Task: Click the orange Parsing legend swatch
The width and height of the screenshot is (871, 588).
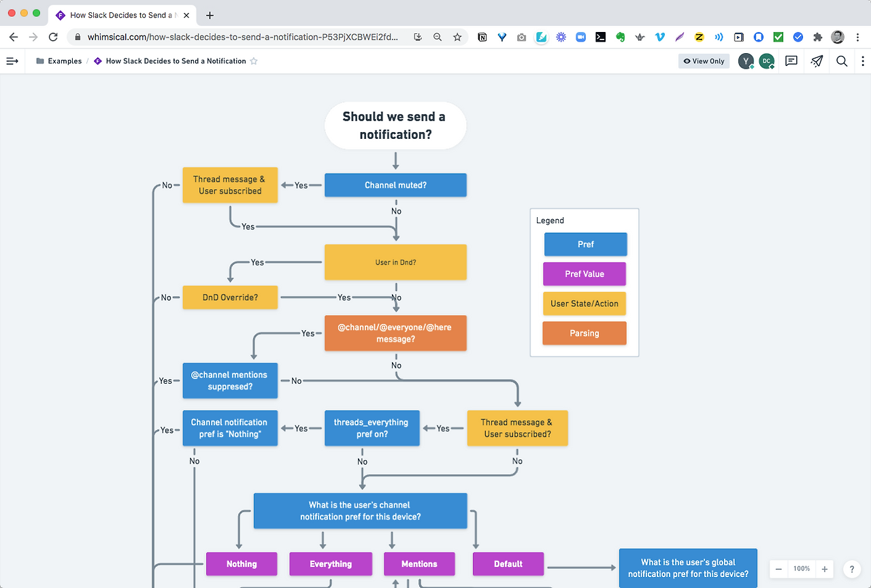Action: (x=585, y=333)
